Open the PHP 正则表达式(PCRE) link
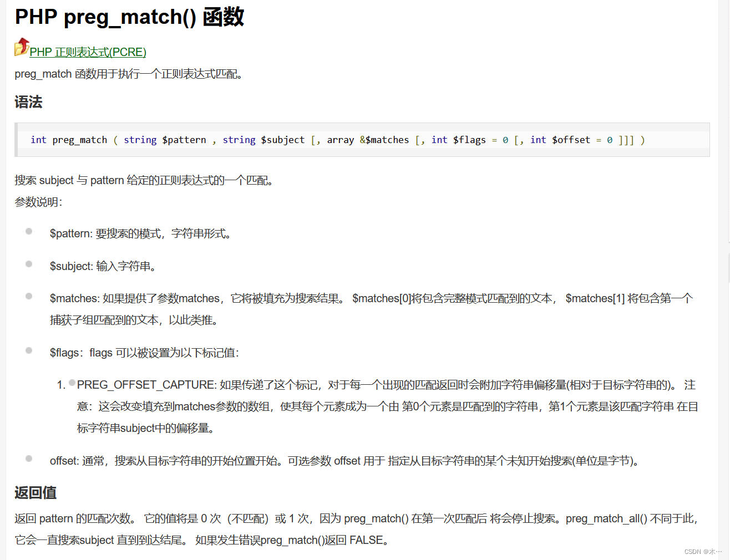Image resolution: width=730 pixels, height=560 pixels. coord(87,52)
